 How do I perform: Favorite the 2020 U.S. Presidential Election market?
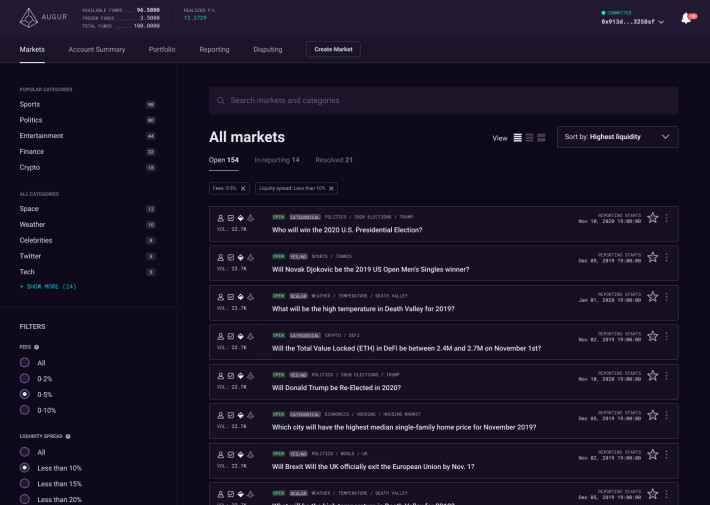(652, 217)
